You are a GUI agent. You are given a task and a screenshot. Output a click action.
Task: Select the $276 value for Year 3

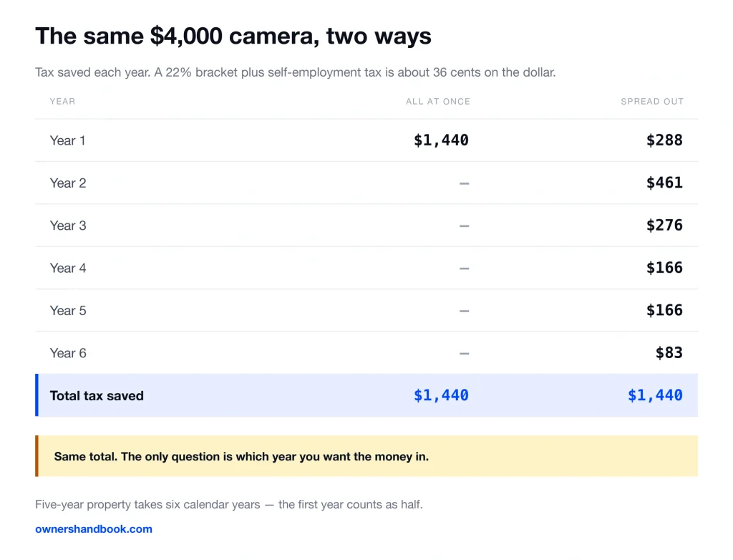point(664,225)
